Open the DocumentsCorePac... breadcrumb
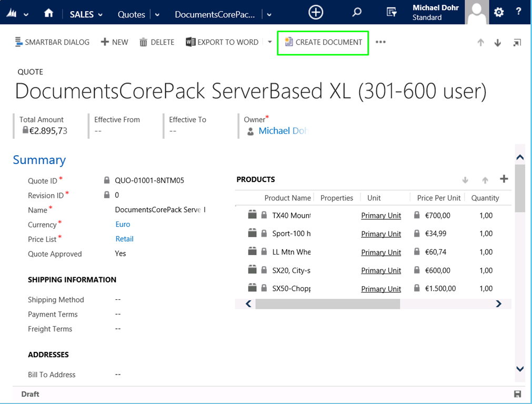This screenshot has width=532, height=404. pyautogui.click(x=215, y=15)
